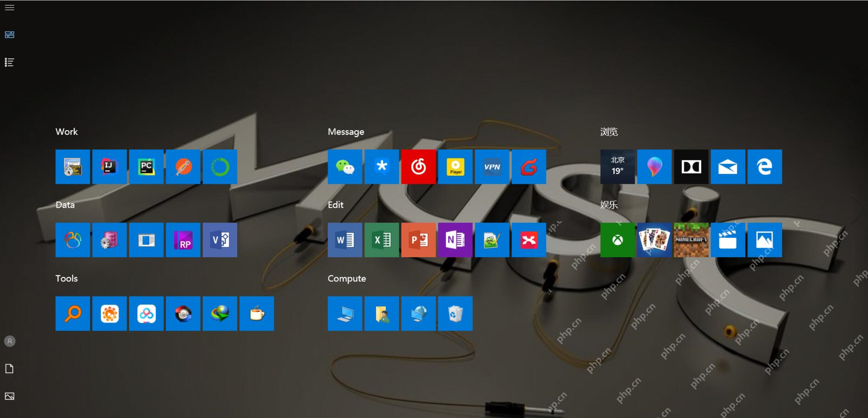Viewport: 868px width, 418px height.
Task: Launch Notepad++ chameleon tile
Action: (492, 240)
